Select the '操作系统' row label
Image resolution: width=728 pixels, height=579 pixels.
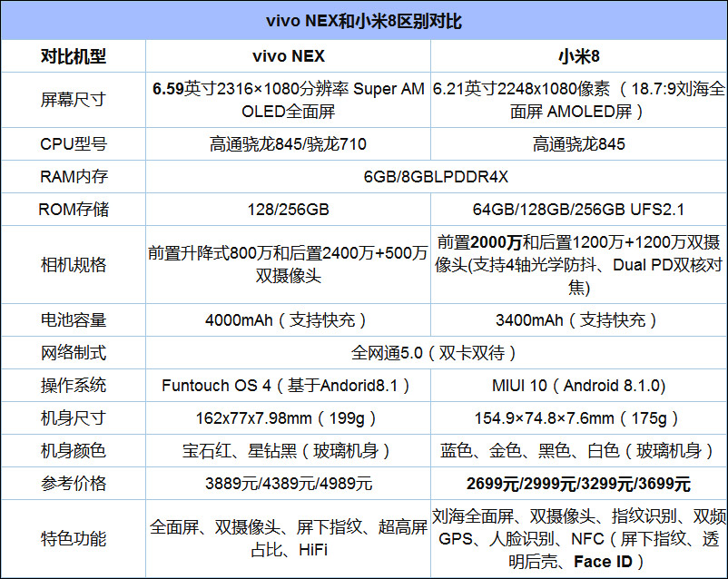pos(74,386)
